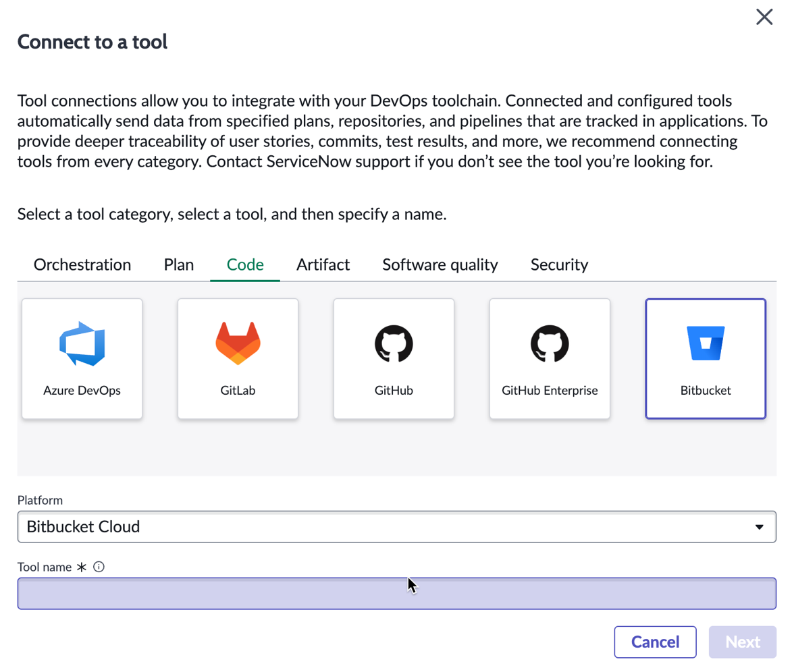Click the Cancel button
Viewport: 794px width, 672px height.
click(x=655, y=642)
